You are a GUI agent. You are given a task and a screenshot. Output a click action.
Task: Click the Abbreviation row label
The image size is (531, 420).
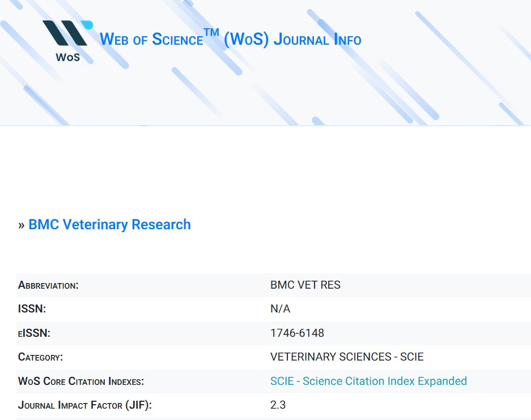[48, 285]
